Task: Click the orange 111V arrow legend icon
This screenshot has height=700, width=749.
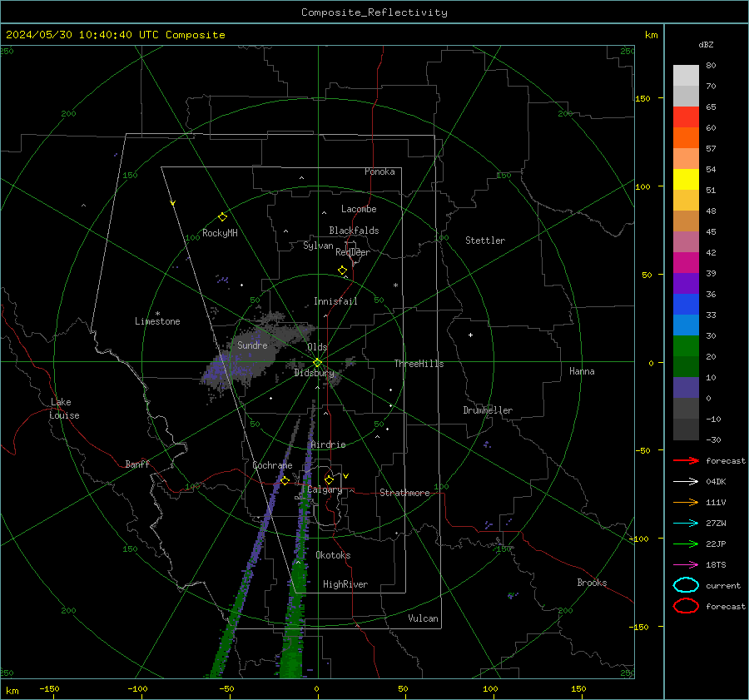Action: click(686, 502)
